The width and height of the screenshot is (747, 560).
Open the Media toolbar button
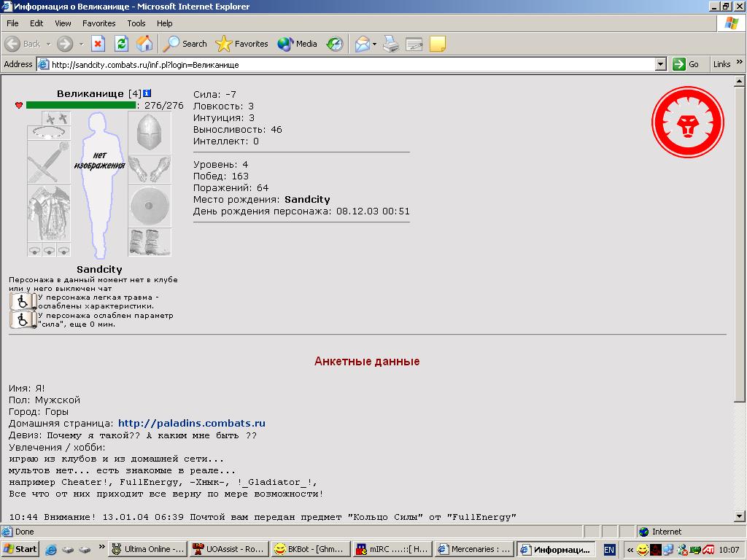[x=298, y=44]
